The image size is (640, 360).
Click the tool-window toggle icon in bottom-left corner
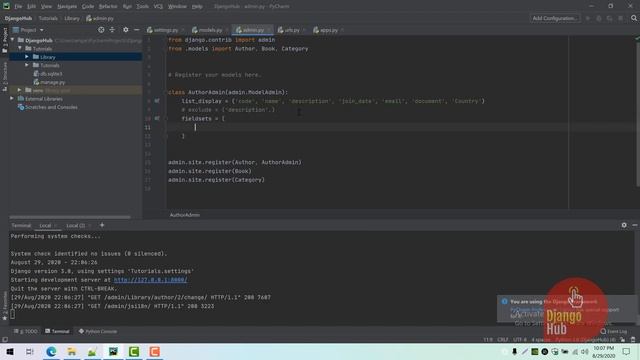click(5, 340)
